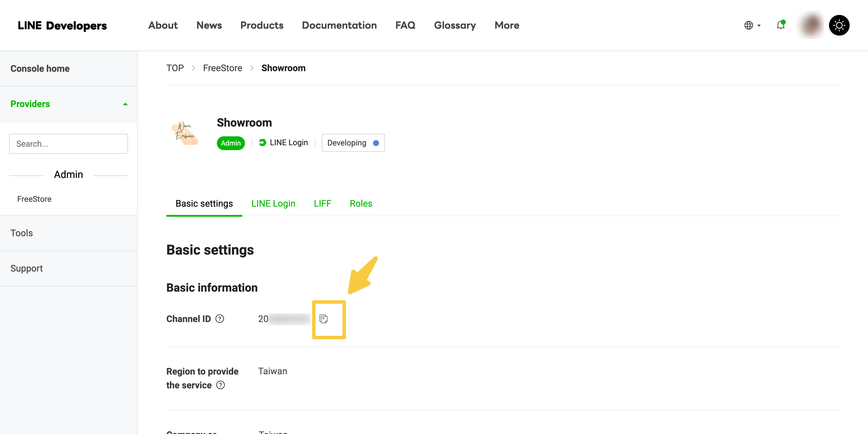Viewport: 868px width, 434px height.
Task: Click the Channel ID help question icon
Action: click(220, 319)
